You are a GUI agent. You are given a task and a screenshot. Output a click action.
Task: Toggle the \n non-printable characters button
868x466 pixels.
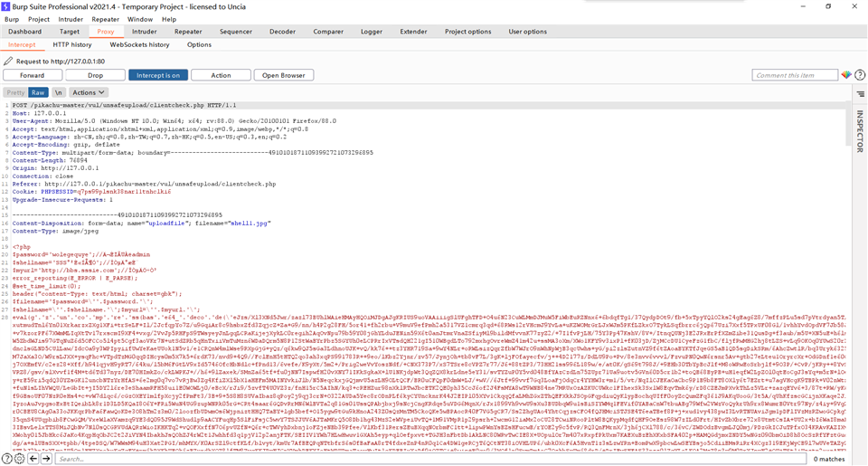tap(58, 92)
